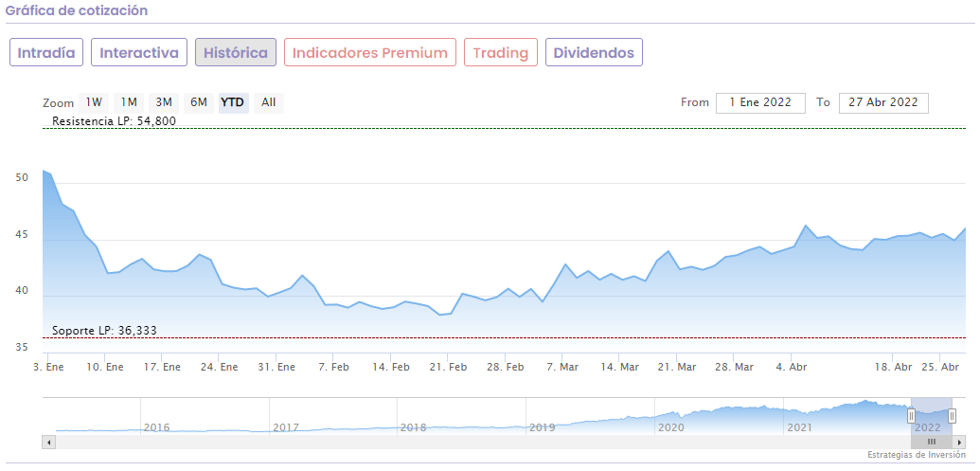This screenshot has height=471, width=980.
Task: Click the left range handle in navigator
Action: tap(911, 415)
